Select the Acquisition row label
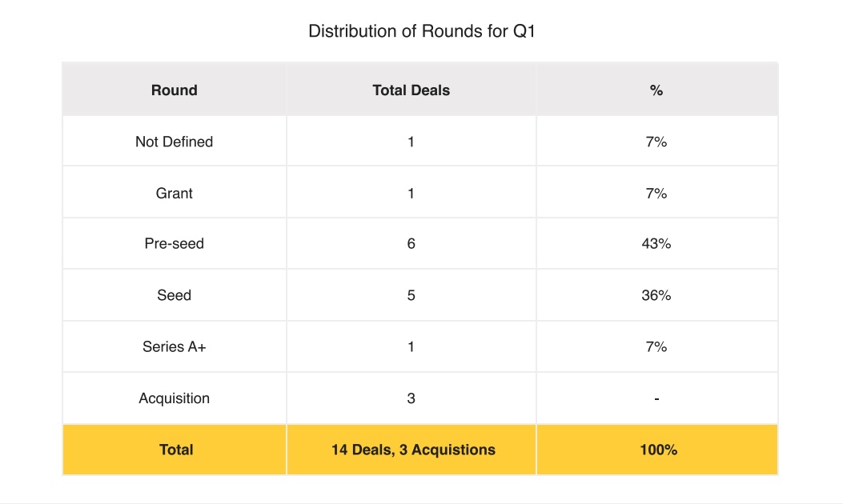 (x=174, y=398)
